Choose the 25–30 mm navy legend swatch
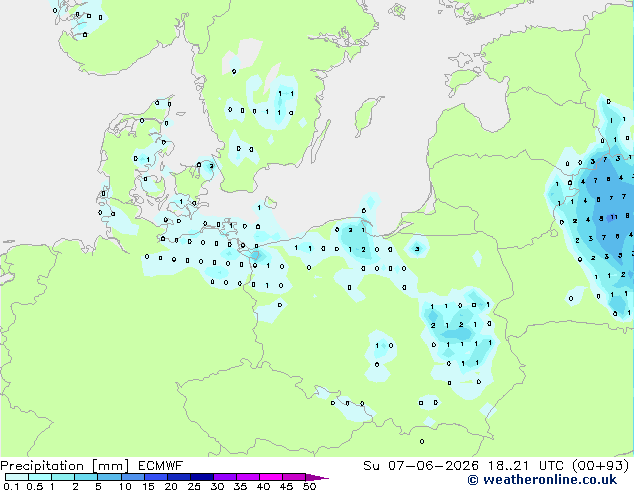Screen dimensions: 634x490 pyautogui.click(x=201, y=477)
